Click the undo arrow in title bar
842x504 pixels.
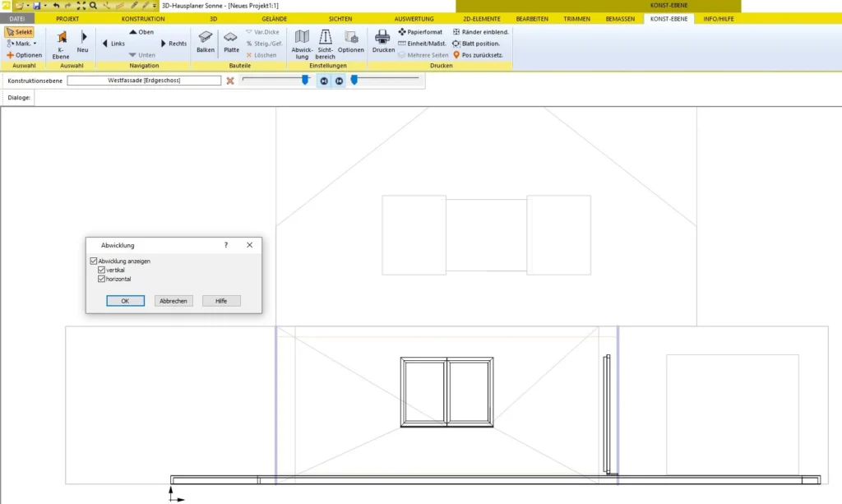(x=56, y=5)
